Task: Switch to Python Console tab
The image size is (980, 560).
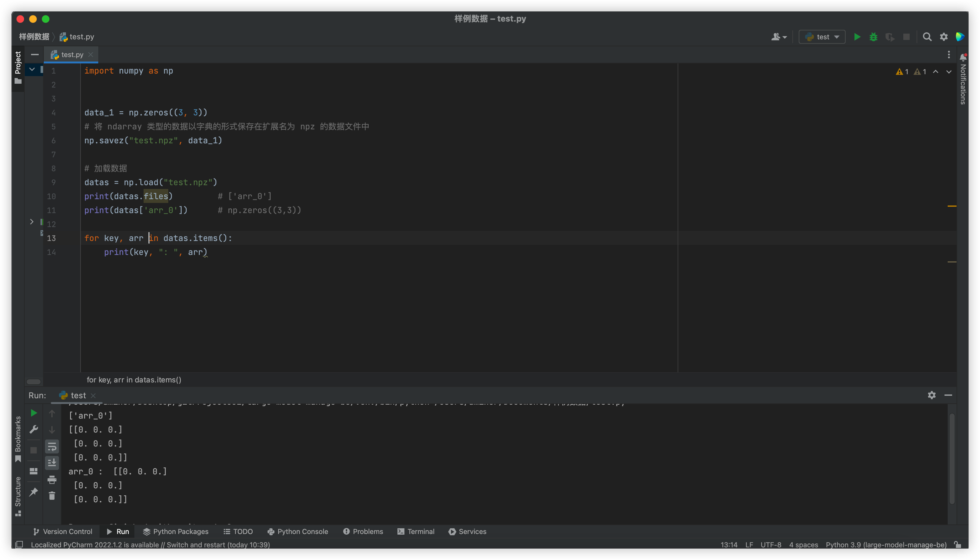Action: pyautogui.click(x=298, y=531)
